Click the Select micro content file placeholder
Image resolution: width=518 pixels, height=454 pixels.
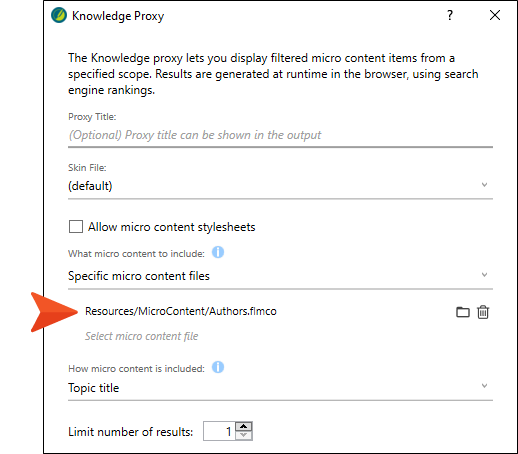coord(141,336)
